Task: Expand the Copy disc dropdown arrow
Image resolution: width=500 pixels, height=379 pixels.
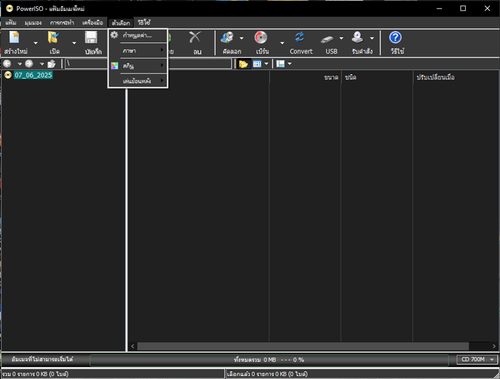Action: pyautogui.click(x=241, y=38)
